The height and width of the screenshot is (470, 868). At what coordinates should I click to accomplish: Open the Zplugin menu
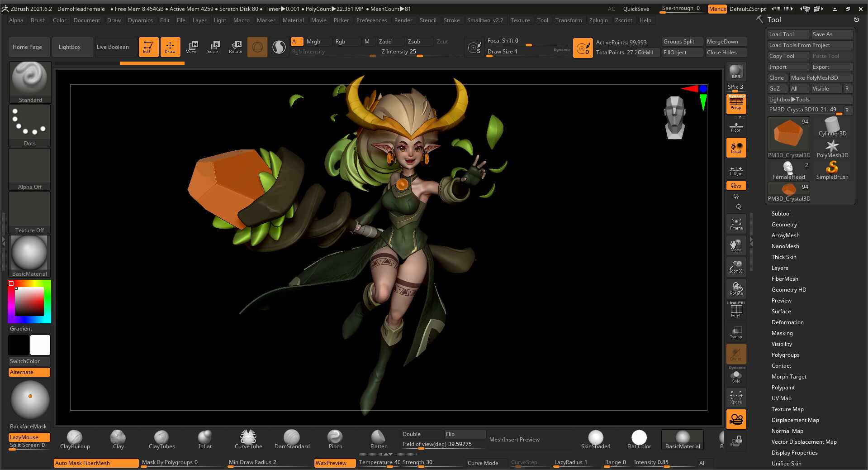click(x=598, y=20)
